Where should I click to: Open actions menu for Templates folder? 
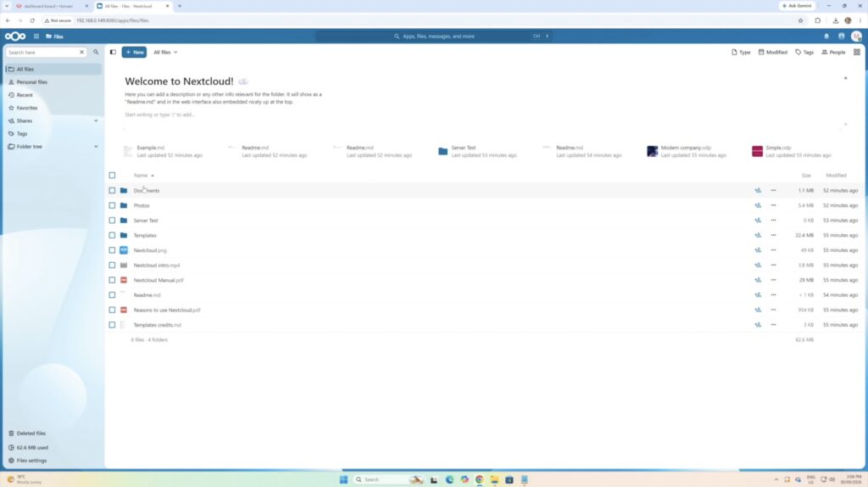click(773, 236)
